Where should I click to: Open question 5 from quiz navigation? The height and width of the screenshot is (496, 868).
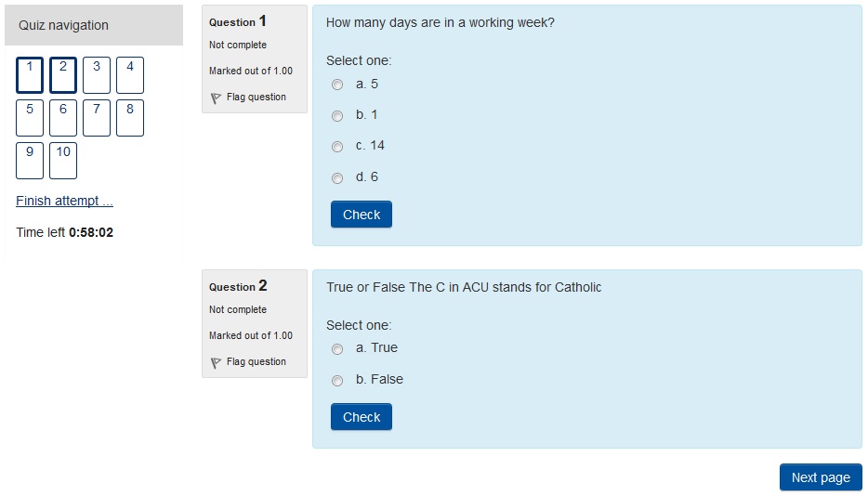pyautogui.click(x=30, y=118)
